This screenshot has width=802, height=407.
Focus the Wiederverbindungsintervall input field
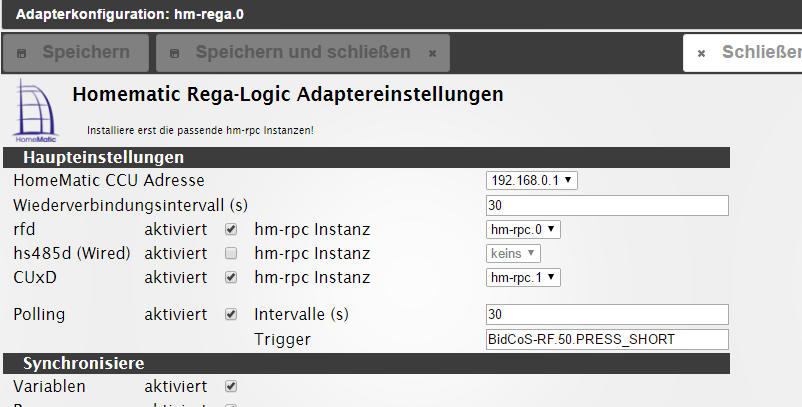[606, 205]
